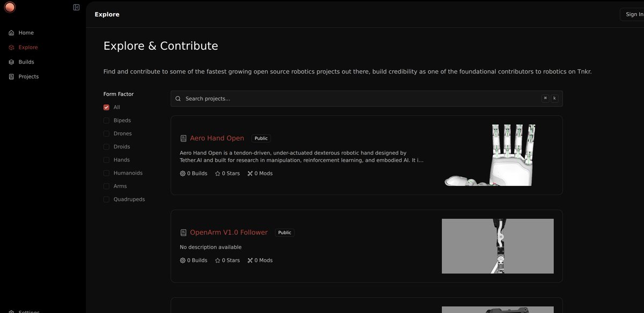Screen dimensions: 644x313
Task: Uncheck the All form factor checkbox
Action: coord(106,107)
